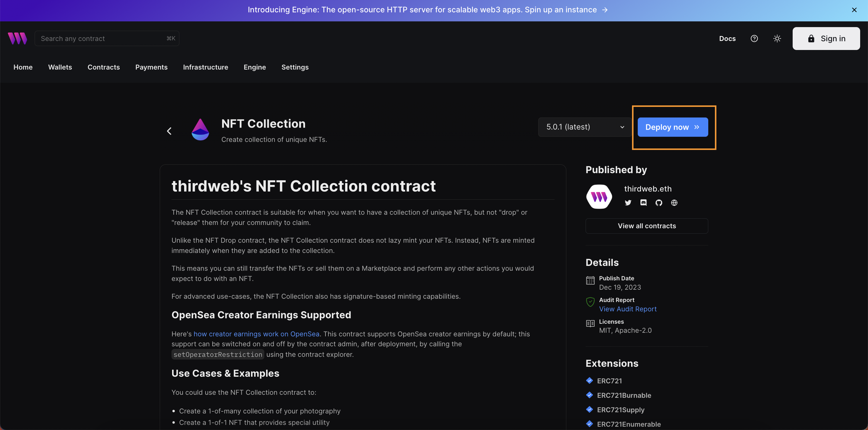The image size is (868, 430).
Task: Open the Contracts navigation tab
Action: (x=103, y=67)
